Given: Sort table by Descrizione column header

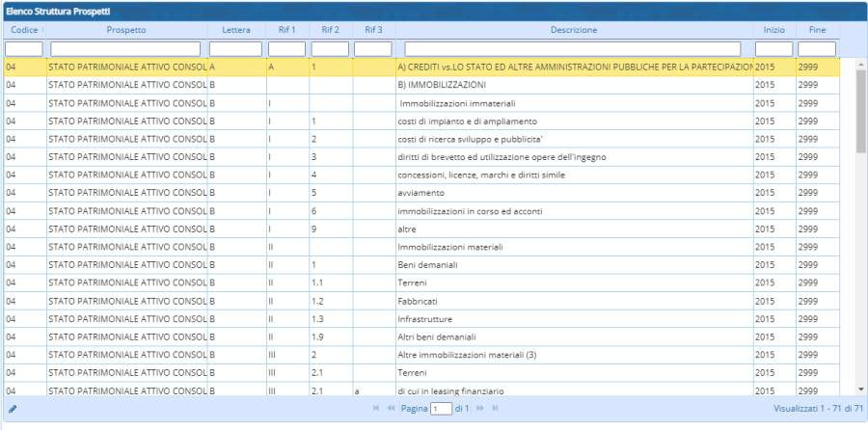Looking at the screenshot, I should pyautogui.click(x=574, y=30).
